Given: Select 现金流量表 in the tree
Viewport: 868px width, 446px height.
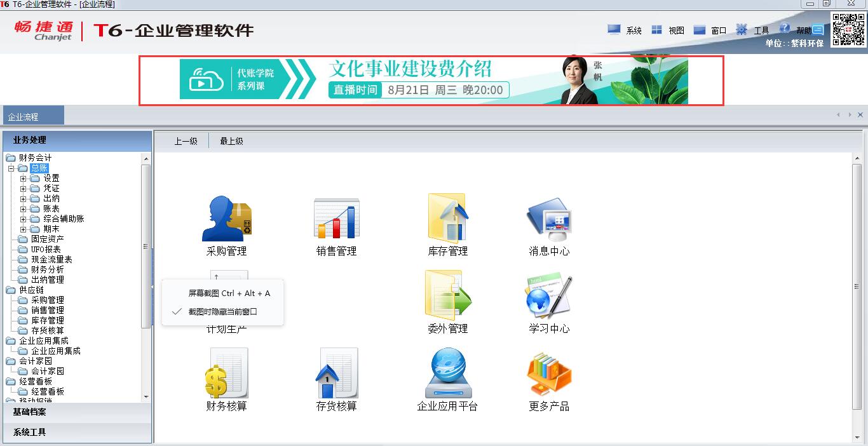Looking at the screenshot, I should [x=51, y=260].
